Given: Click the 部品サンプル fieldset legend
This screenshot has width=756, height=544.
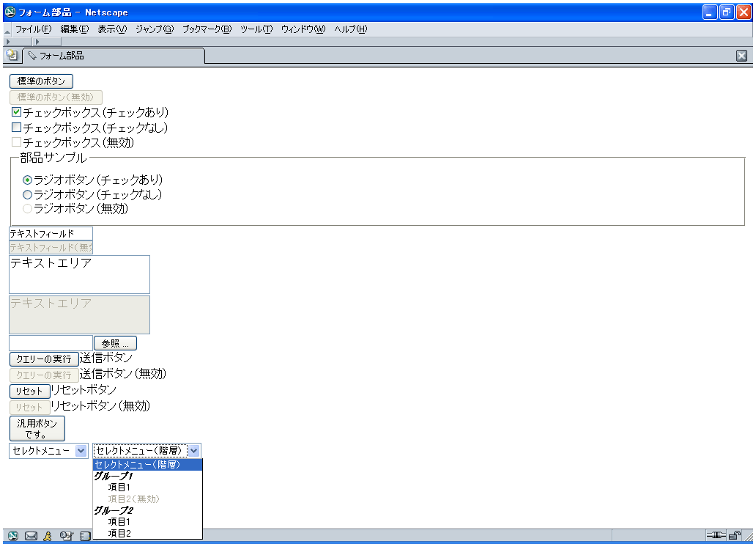Looking at the screenshot, I should (x=53, y=158).
